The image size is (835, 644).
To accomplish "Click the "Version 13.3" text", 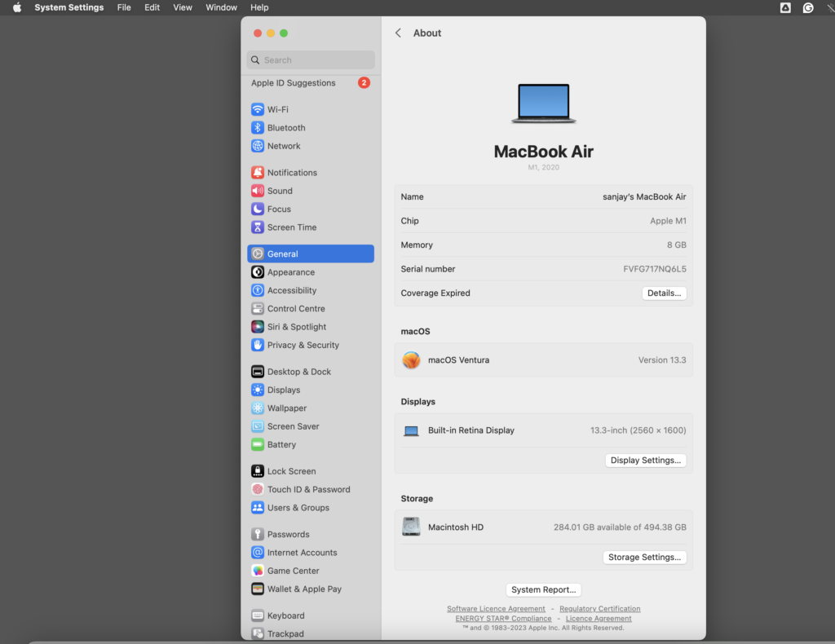I will pos(662,360).
